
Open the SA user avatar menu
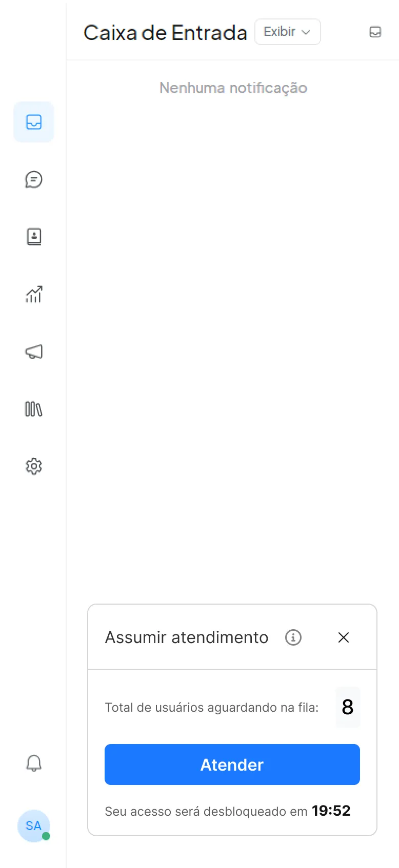coord(33,825)
